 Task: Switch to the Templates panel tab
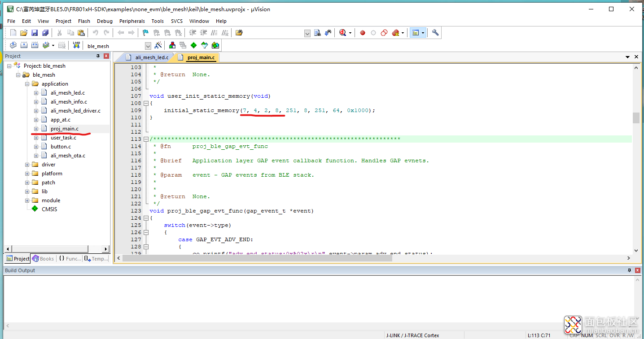(96, 259)
